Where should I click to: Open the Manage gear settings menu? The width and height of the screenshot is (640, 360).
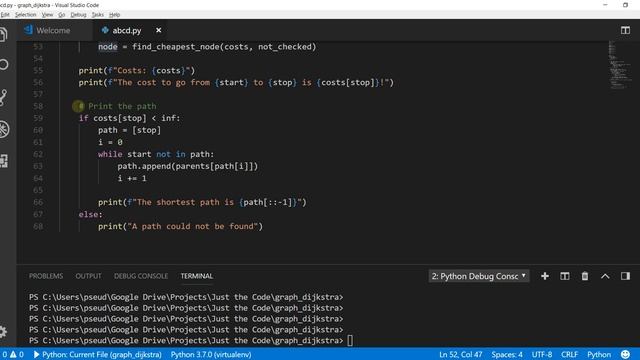[x=3, y=331]
